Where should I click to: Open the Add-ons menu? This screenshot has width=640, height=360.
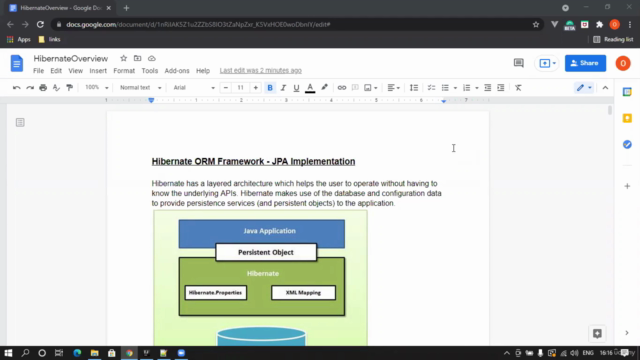pos(177,71)
